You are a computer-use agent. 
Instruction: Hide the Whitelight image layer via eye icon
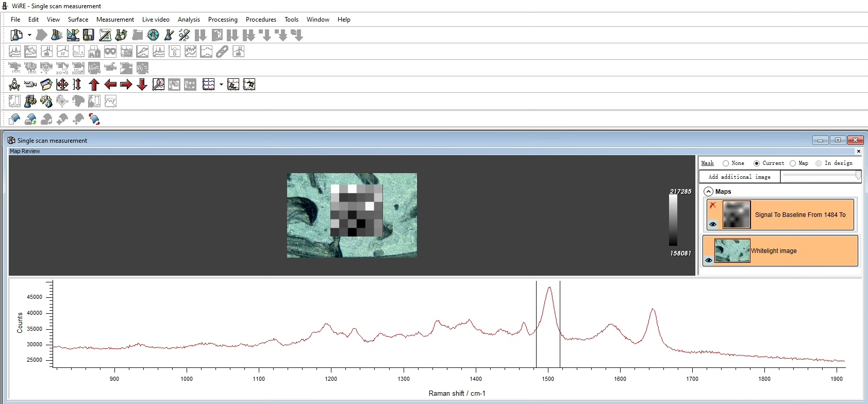click(709, 260)
